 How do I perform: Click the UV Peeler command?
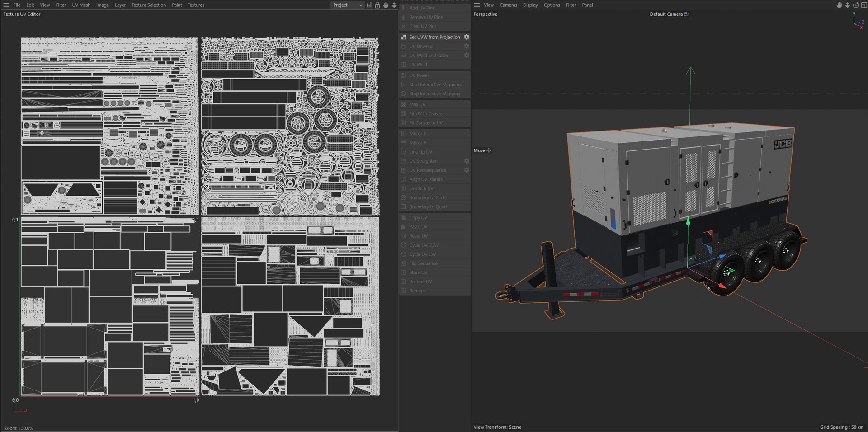[435, 75]
